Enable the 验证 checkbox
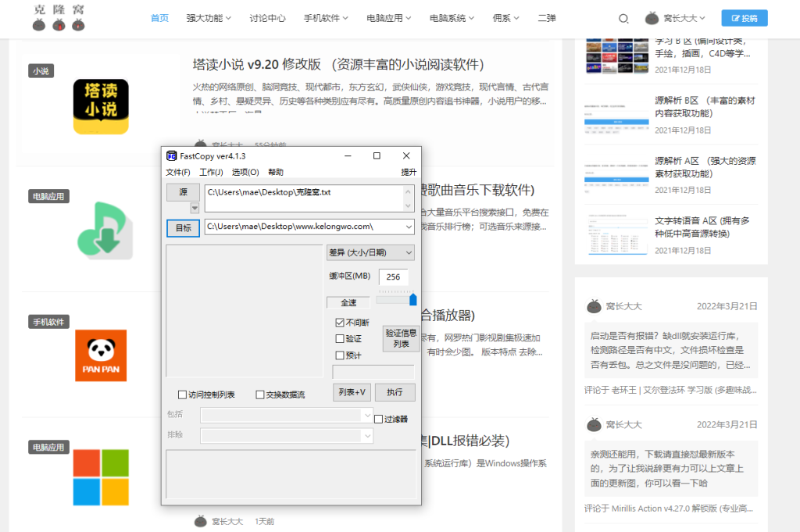800x532 pixels. tap(340, 339)
